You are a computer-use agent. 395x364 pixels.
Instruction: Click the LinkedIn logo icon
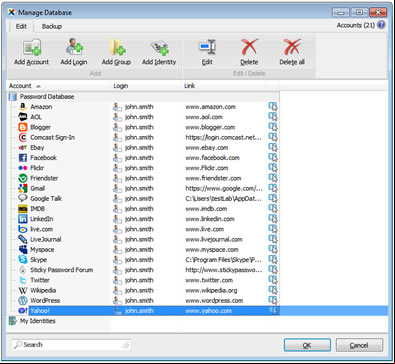click(x=23, y=219)
